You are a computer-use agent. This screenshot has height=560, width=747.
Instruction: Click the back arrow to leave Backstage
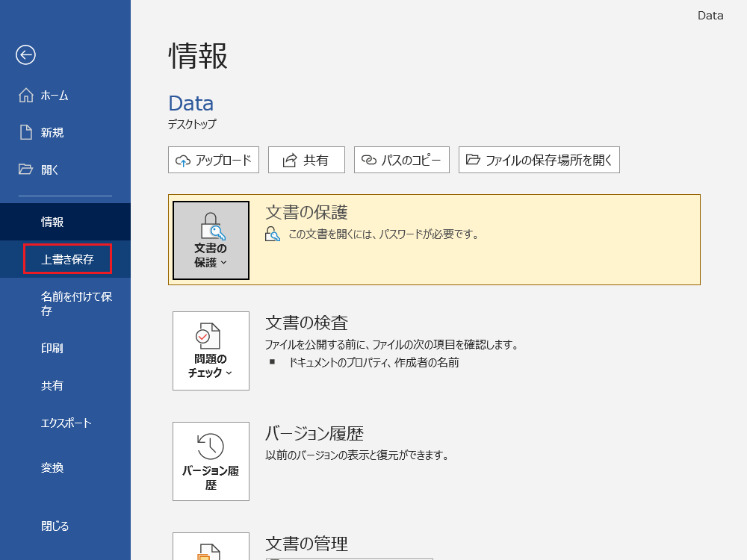(x=25, y=55)
